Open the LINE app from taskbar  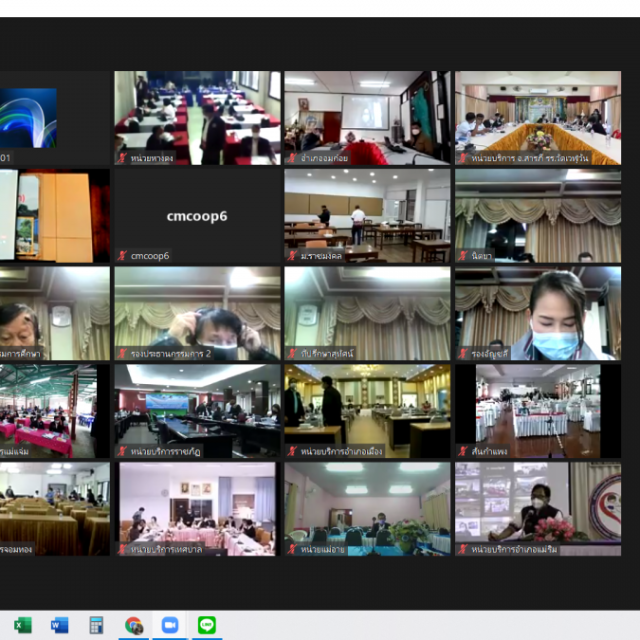click(x=207, y=625)
